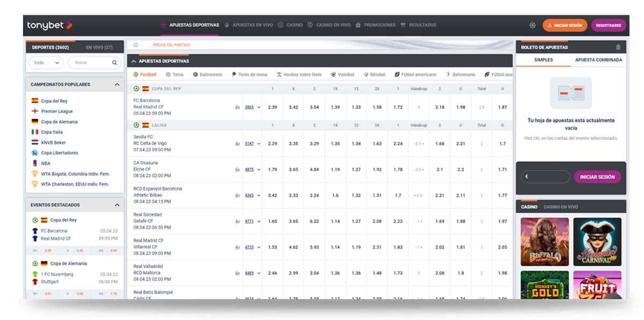Expand the 3865 markets for FC Barcelona match
The height and width of the screenshot is (320, 644).
(252, 107)
